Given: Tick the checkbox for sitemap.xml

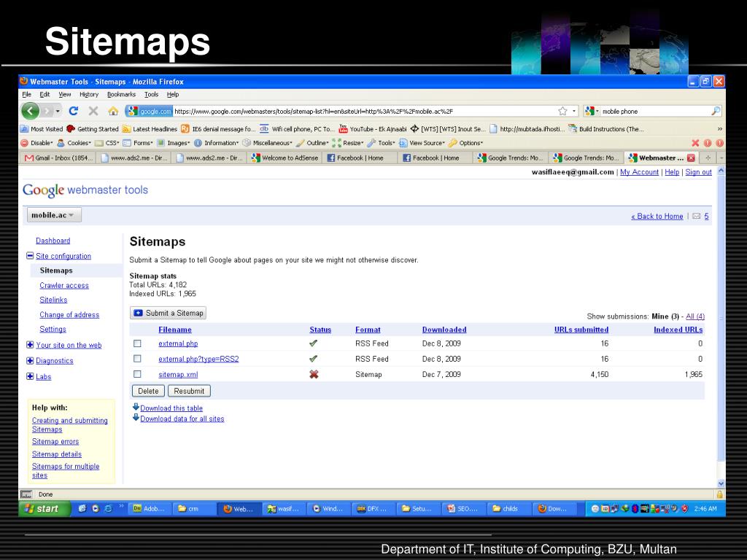Looking at the screenshot, I should pos(137,374).
